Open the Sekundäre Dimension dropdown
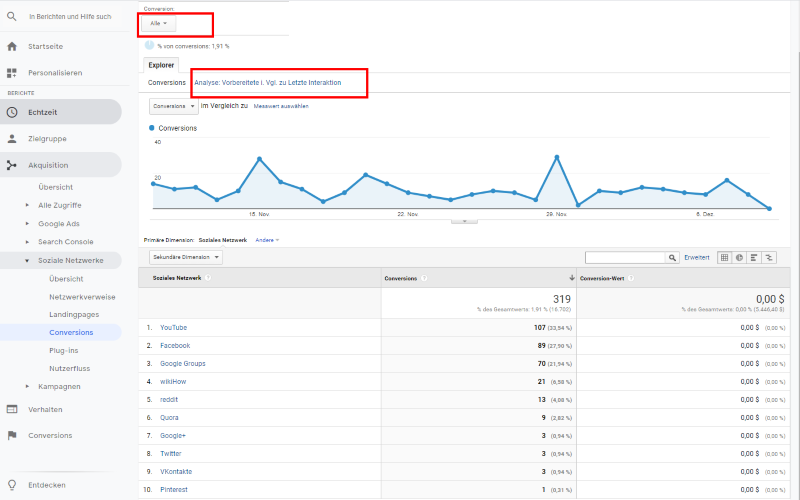 click(184, 257)
